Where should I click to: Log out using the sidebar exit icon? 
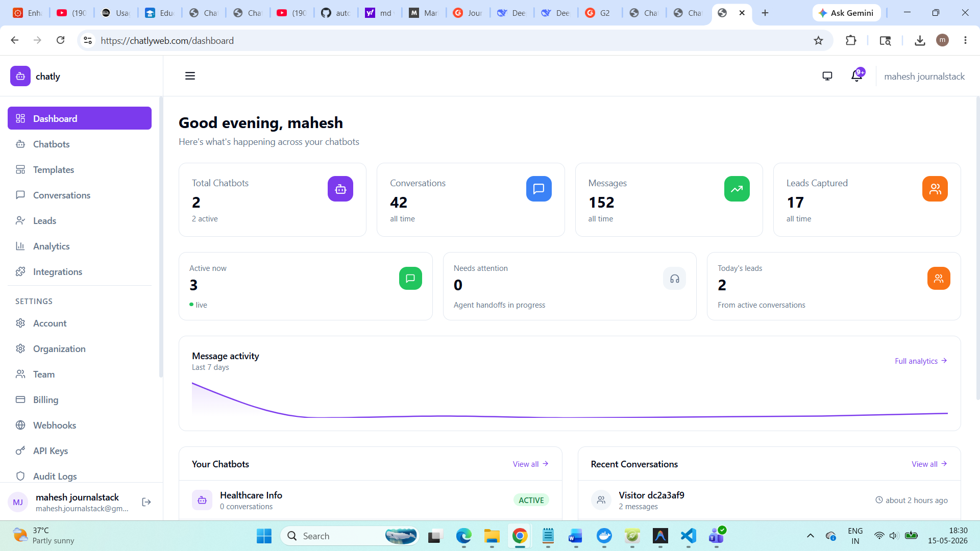click(x=146, y=502)
